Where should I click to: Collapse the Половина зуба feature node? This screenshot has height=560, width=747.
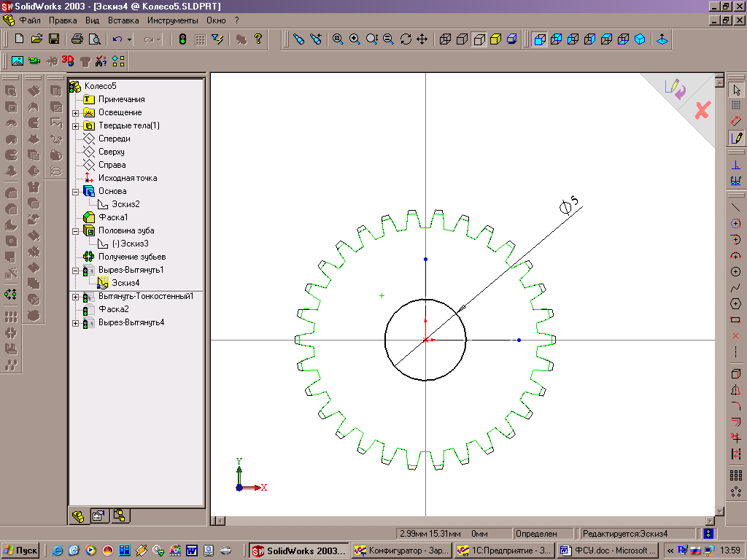tap(75, 231)
